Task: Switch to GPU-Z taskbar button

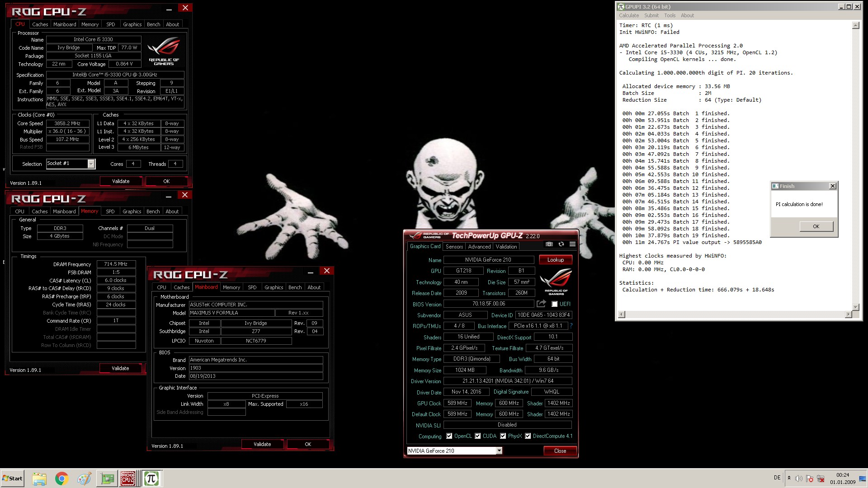Action: click(108, 479)
